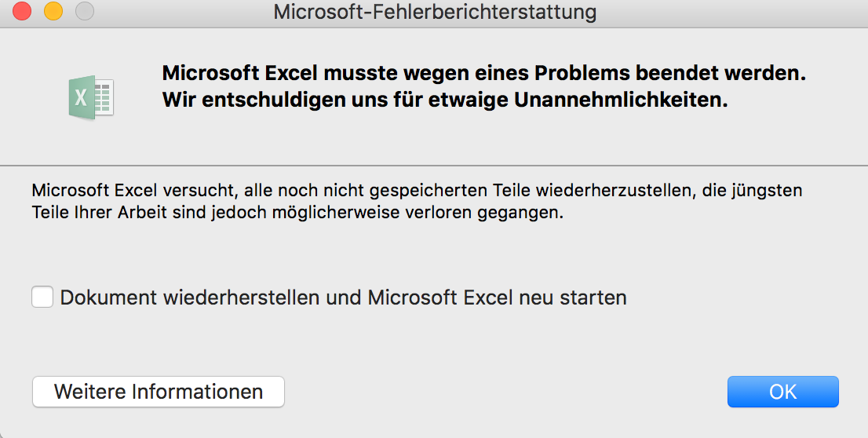Image resolution: width=868 pixels, height=438 pixels.
Task: Click headline 'Microsoft Excel musste wegen eines Problems beendet werden'
Action: tap(483, 73)
